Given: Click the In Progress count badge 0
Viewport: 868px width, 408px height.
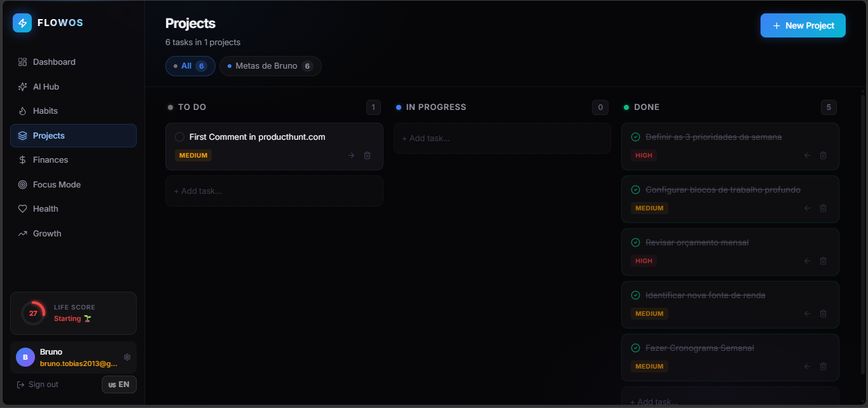Looking at the screenshot, I should point(600,107).
